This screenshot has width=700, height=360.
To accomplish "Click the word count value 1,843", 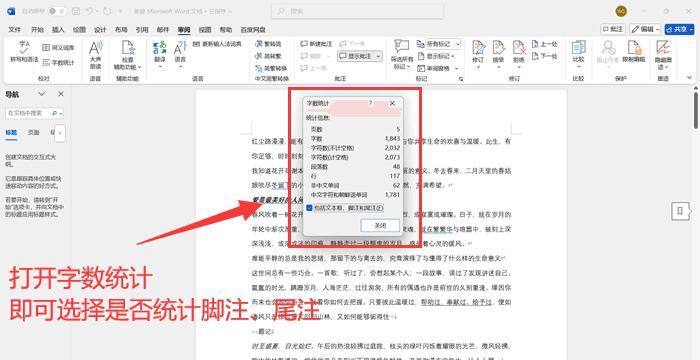I will [392, 138].
